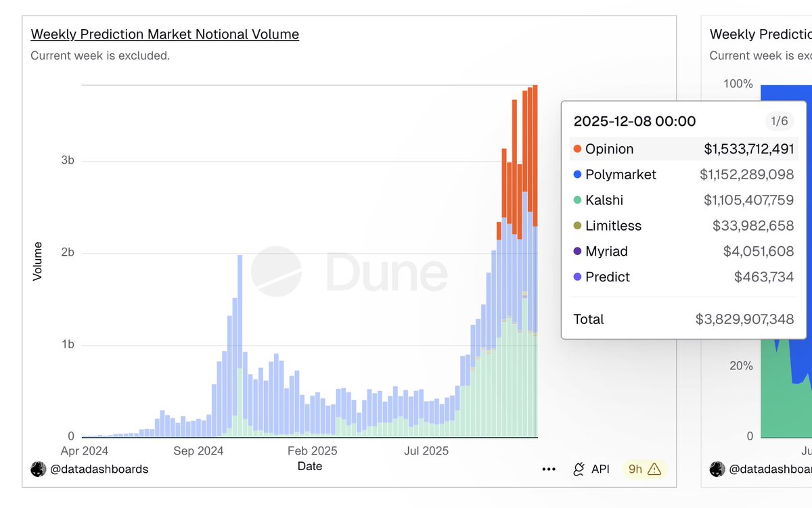Click the Kalshi green legend dot
The width and height of the screenshot is (812, 508).
pyautogui.click(x=577, y=200)
